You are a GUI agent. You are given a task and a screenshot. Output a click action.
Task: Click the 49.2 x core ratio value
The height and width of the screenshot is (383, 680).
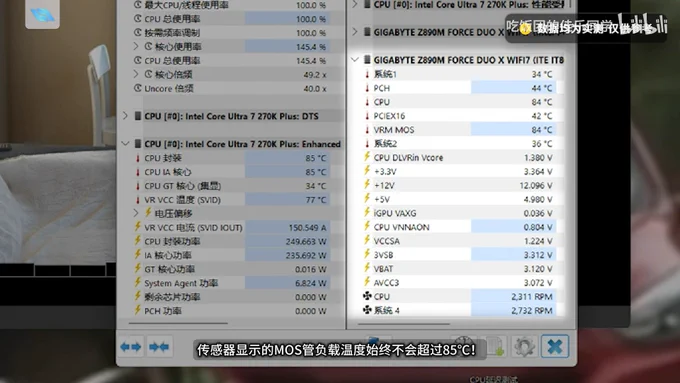[x=315, y=75]
